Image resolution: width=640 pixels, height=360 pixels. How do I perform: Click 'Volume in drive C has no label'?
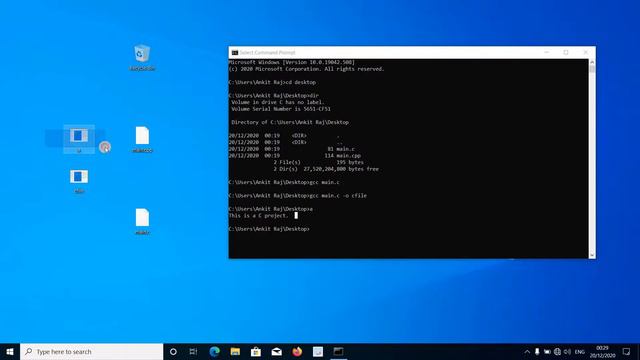click(278, 102)
